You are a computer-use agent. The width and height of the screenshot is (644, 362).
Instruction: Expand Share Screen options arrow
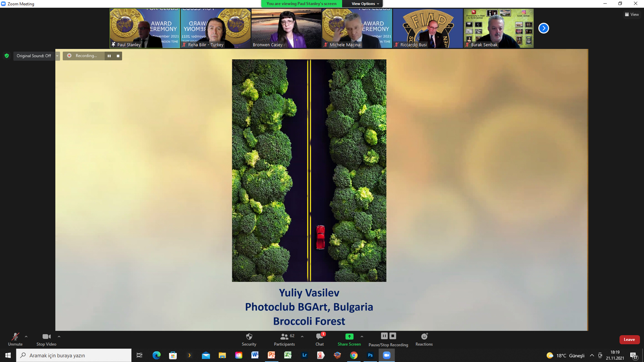coord(362,337)
